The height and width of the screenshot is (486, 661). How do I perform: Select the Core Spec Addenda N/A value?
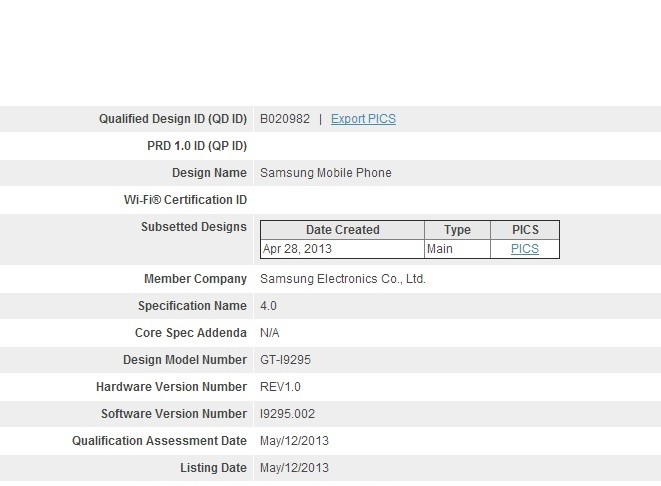[270, 333]
